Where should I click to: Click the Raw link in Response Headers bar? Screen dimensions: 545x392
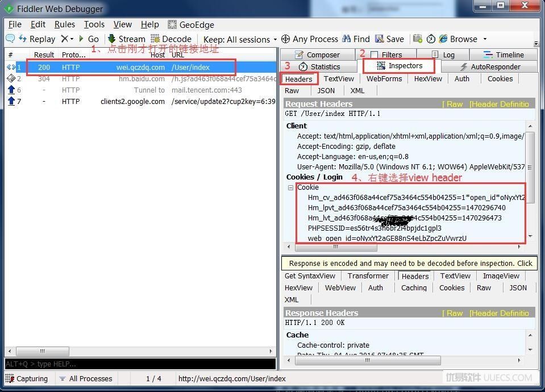452,313
